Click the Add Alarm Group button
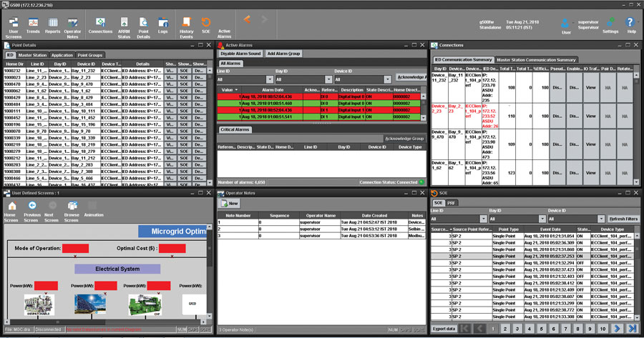 pyautogui.click(x=283, y=54)
